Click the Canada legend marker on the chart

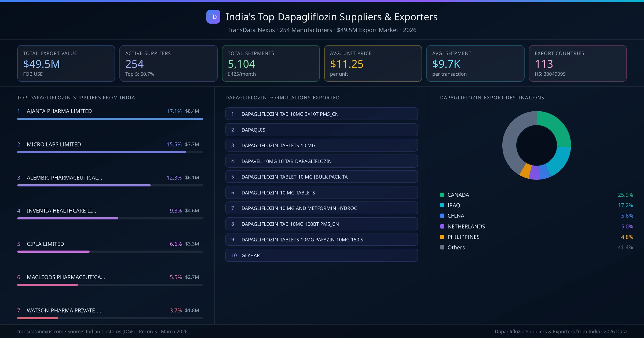coord(442,195)
